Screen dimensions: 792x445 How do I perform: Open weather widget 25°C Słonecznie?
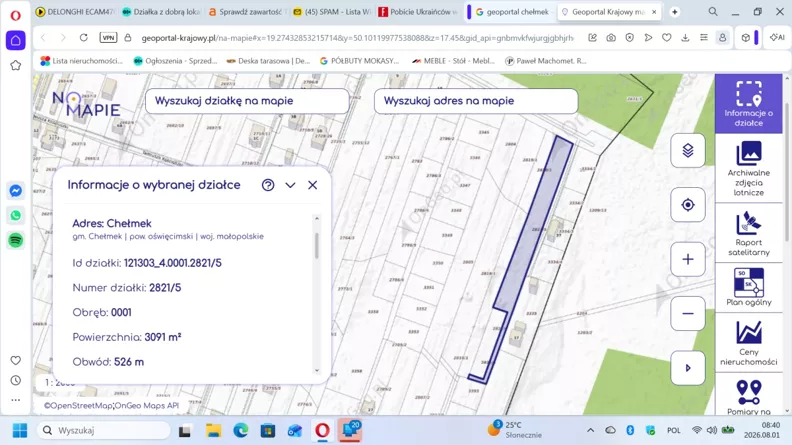point(515,430)
